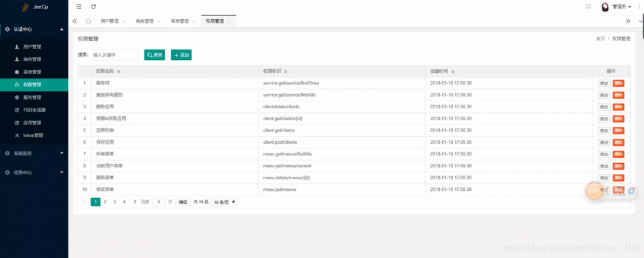Click the next page arrow in pagination
The image size is (644, 258).
click(x=135, y=202)
